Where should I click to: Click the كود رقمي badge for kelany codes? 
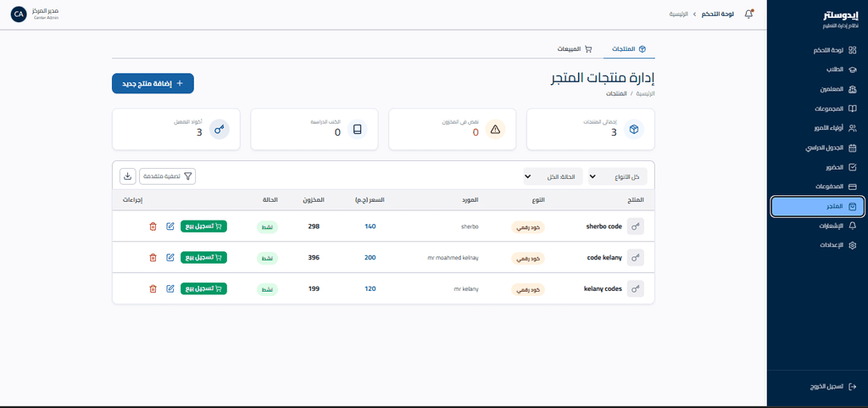pos(527,289)
